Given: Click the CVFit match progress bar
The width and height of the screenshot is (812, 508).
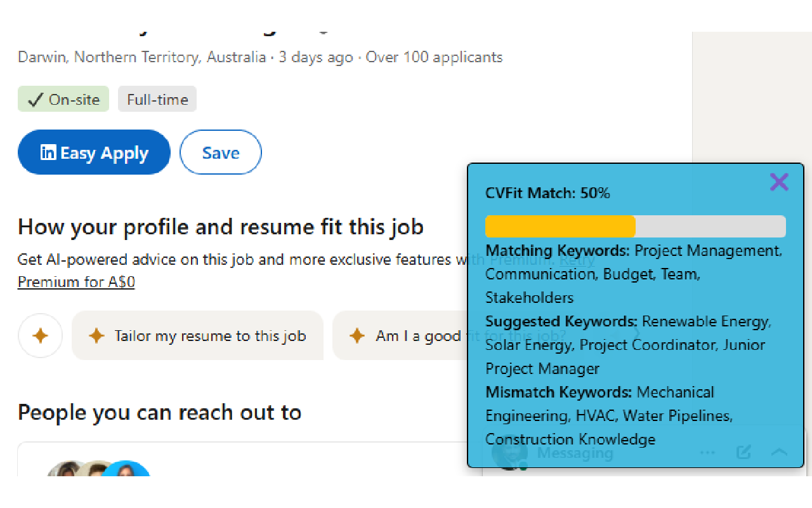Looking at the screenshot, I should 636,226.
